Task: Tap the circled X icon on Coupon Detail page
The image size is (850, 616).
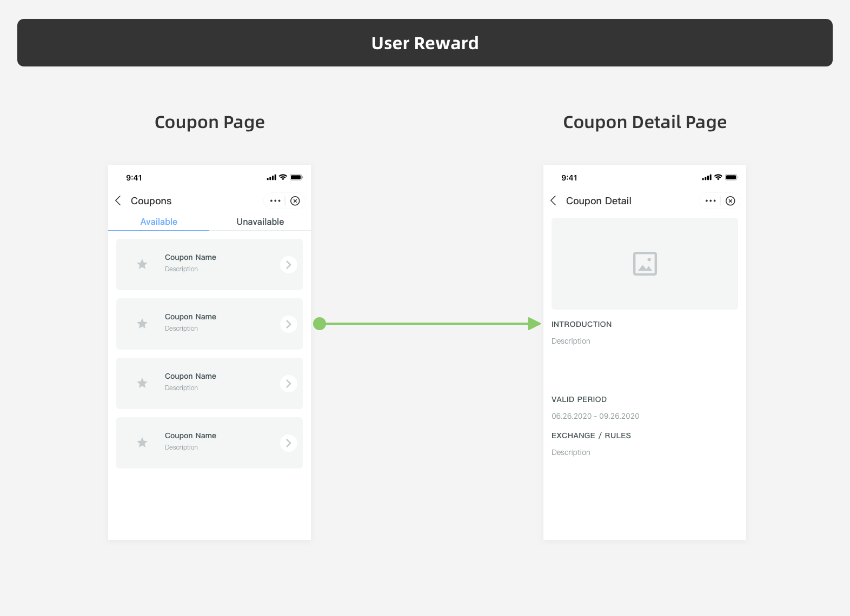Action: pyautogui.click(x=731, y=201)
